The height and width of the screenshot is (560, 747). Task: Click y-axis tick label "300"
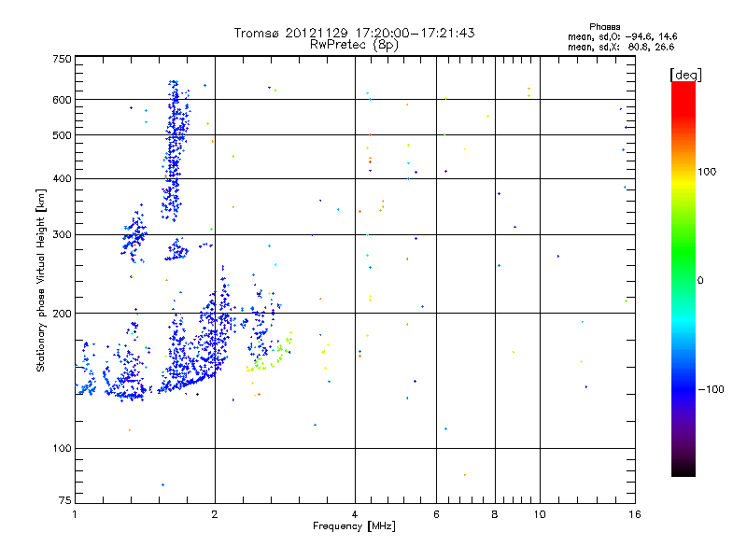[62, 235]
